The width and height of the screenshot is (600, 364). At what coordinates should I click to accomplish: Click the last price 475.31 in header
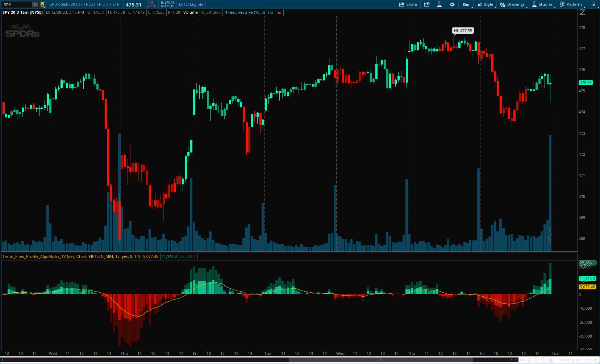pyautogui.click(x=133, y=4)
